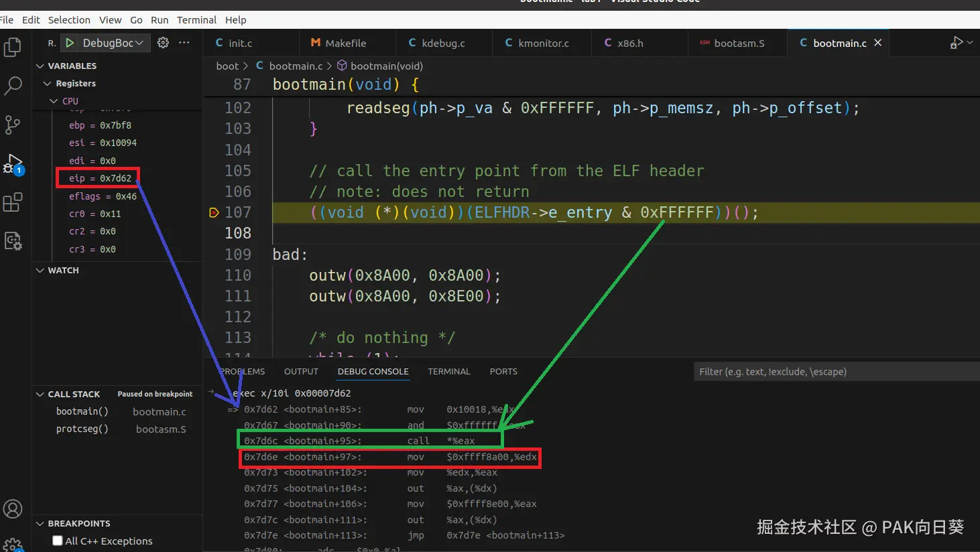Viewport: 980px width, 552px height.
Task: Open the View menu
Action: pos(111,20)
